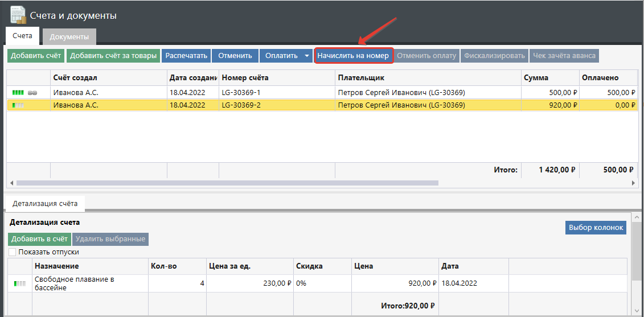The image size is (644, 317).
Task: Click status indicator icon for invoice LG-30369-2
Action: tap(19, 105)
